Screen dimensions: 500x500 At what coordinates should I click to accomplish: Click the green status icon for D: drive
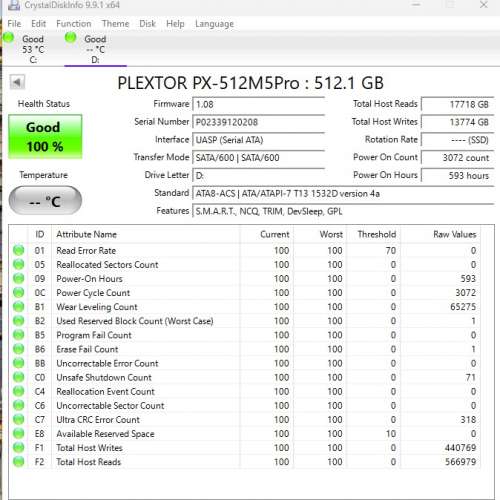[x=70, y=37]
